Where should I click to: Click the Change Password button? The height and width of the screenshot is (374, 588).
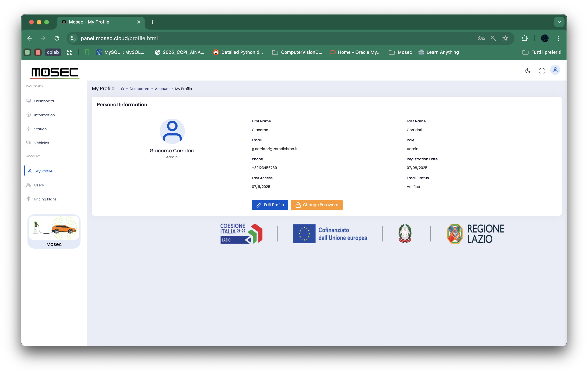(x=317, y=205)
